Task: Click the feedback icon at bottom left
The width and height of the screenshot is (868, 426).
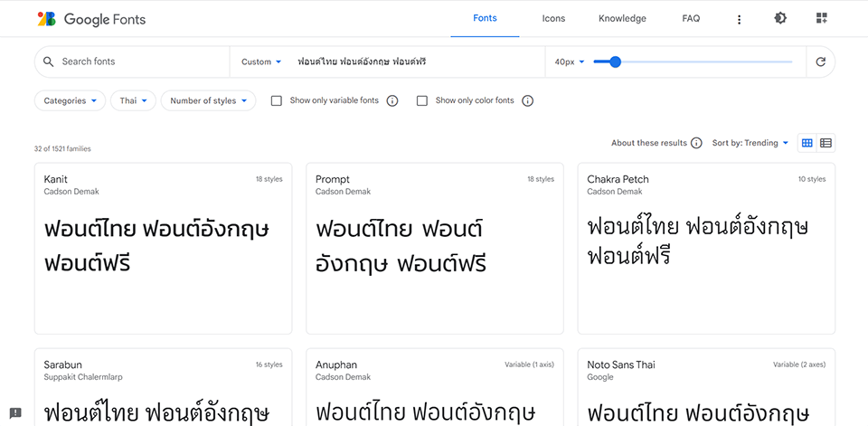Action: click(15, 412)
